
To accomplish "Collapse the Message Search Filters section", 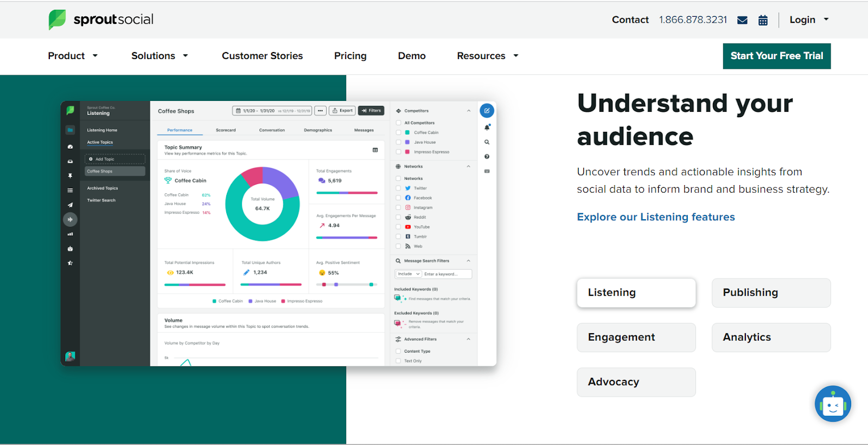I will [469, 261].
